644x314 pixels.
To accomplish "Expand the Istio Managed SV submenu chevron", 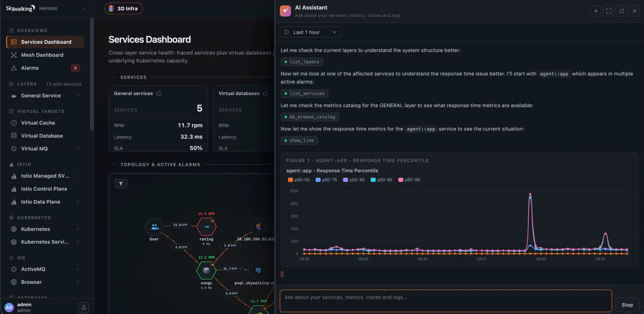I will click(x=78, y=176).
